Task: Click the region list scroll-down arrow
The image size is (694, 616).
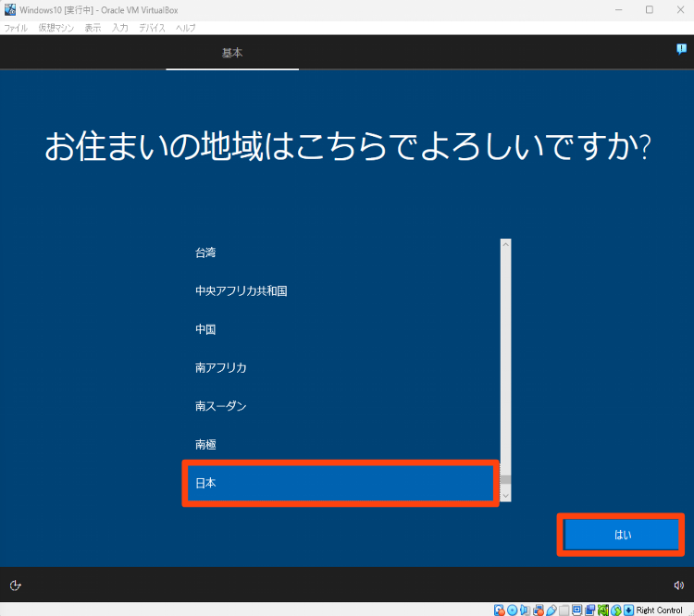Action: point(506,496)
